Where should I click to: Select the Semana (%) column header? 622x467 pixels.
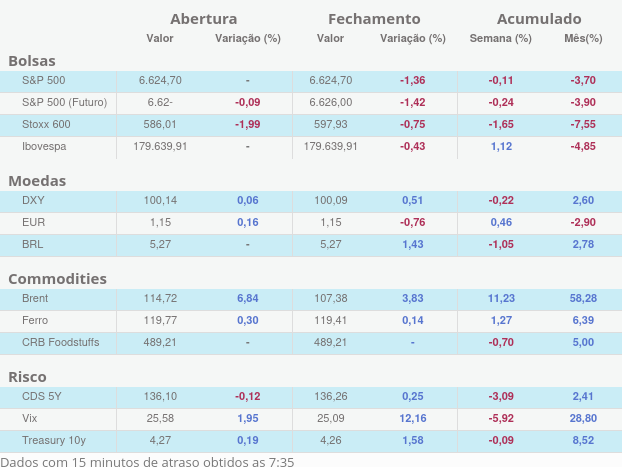[x=500, y=39]
